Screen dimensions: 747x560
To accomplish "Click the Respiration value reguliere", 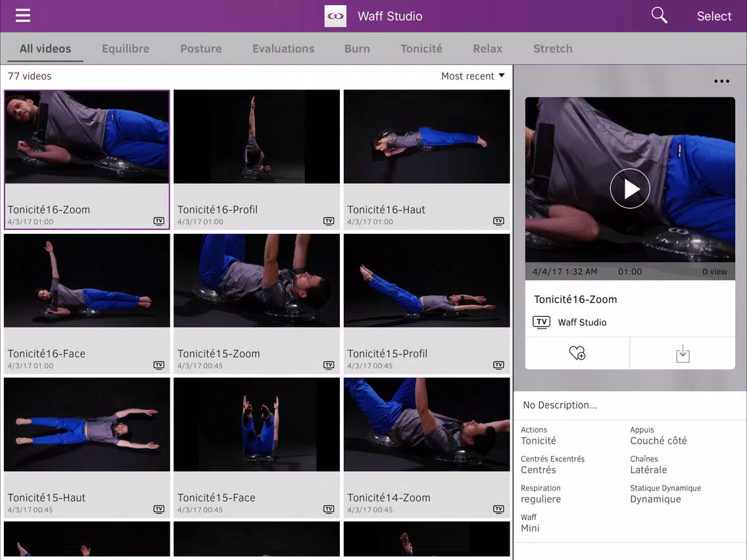I will click(541, 500).
